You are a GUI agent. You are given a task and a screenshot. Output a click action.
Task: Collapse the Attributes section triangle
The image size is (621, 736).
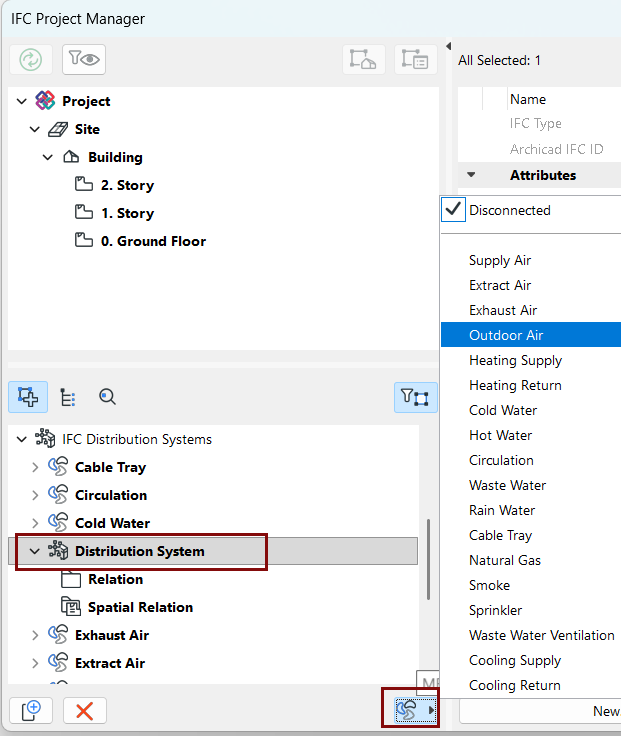(x=471, y=175)
